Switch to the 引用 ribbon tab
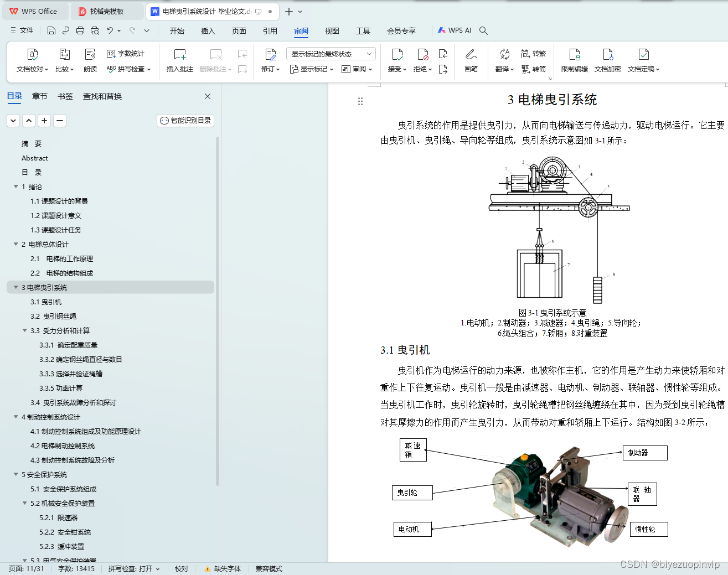The width and height of the screenshot is (728, 575). (x=270, y=31)
